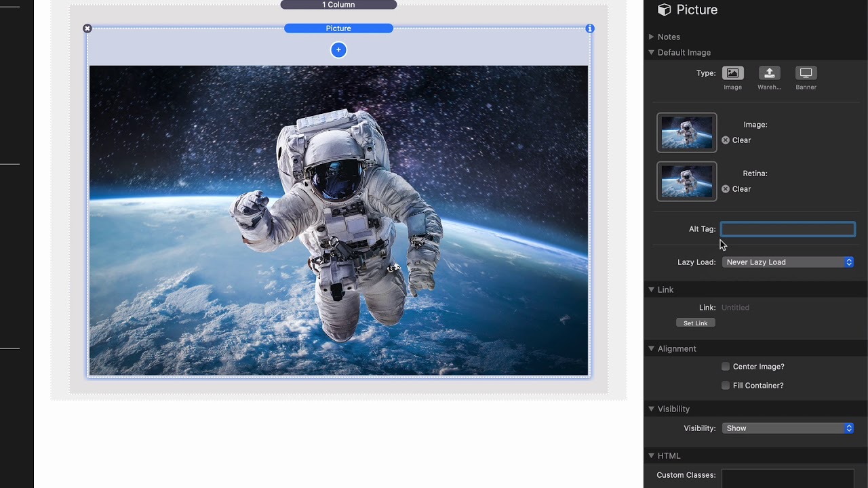Click the Picture cube icon in inspector header
The height and width of the screenshot is (488, 868).
(x=665, y=9)
